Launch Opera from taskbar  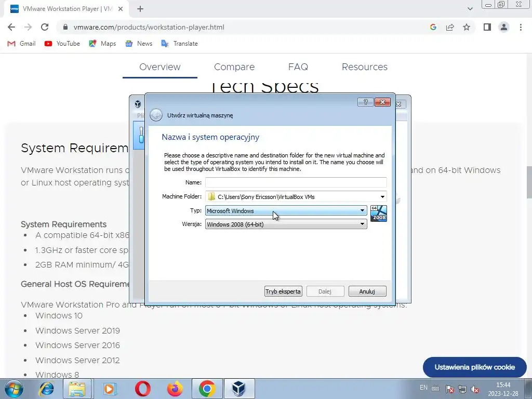pyautogui.click(x=142, y=389)
